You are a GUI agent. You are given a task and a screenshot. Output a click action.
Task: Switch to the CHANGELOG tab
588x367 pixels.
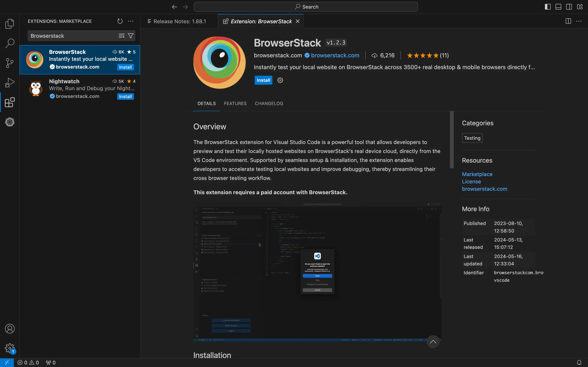[269, 104]
